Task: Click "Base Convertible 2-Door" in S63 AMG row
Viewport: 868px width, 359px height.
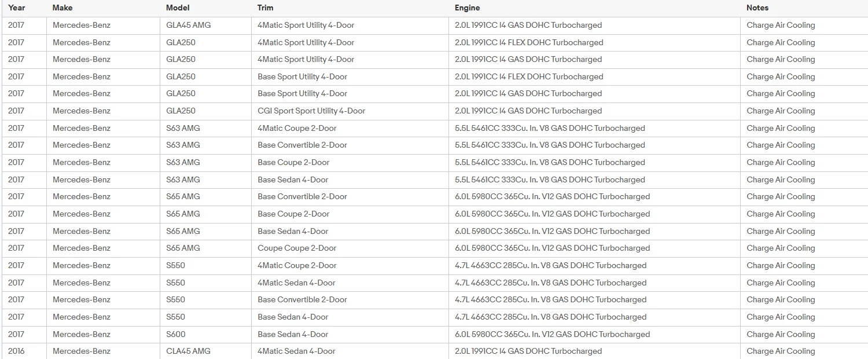Action: pyautogui.click(x=302, y=145)
